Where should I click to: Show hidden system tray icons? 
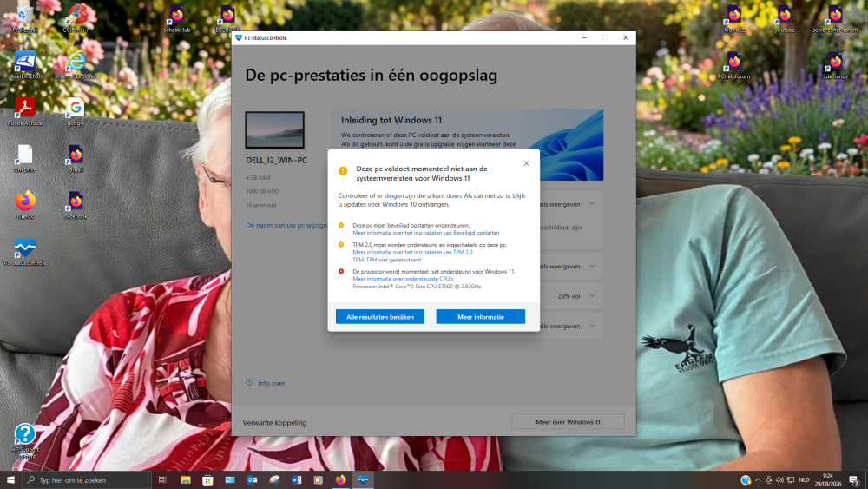tap(758, 480)
